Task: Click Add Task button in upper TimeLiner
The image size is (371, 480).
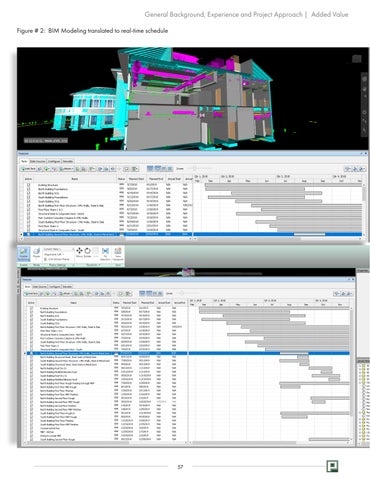Action: tap(28, 169)
